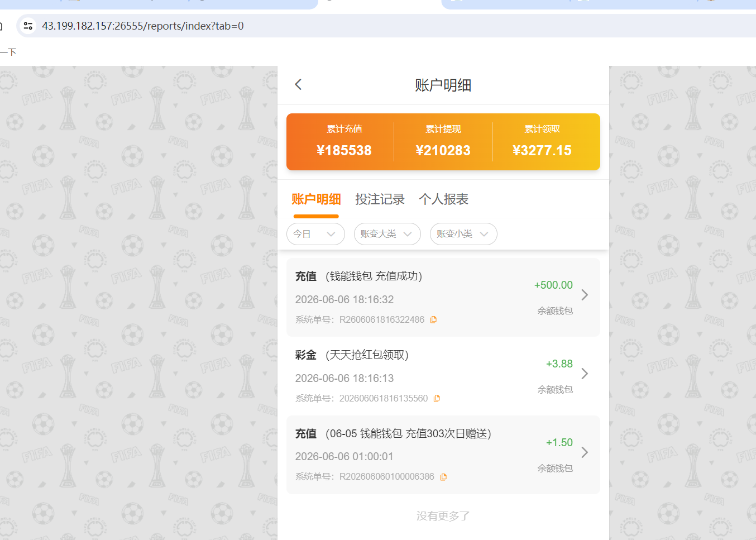Open details arrow for +1.50 recharge
Image resolution: width=756 pixels, height=540 pixels.
click(585, 452)
